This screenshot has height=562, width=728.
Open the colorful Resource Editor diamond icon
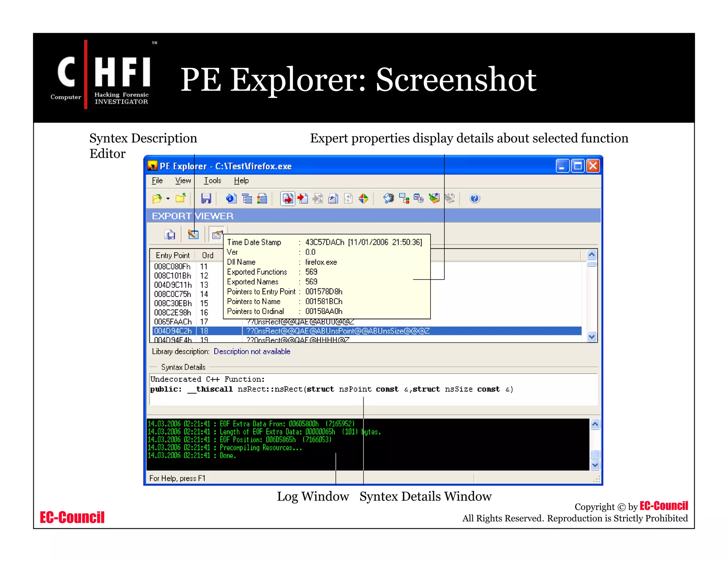363,199
